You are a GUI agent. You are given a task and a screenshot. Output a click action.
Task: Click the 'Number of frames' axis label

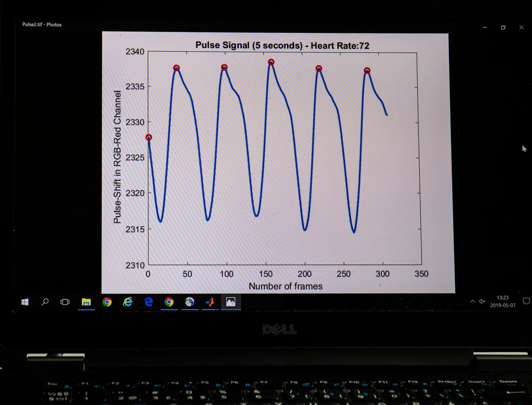[x=286, y=286]
